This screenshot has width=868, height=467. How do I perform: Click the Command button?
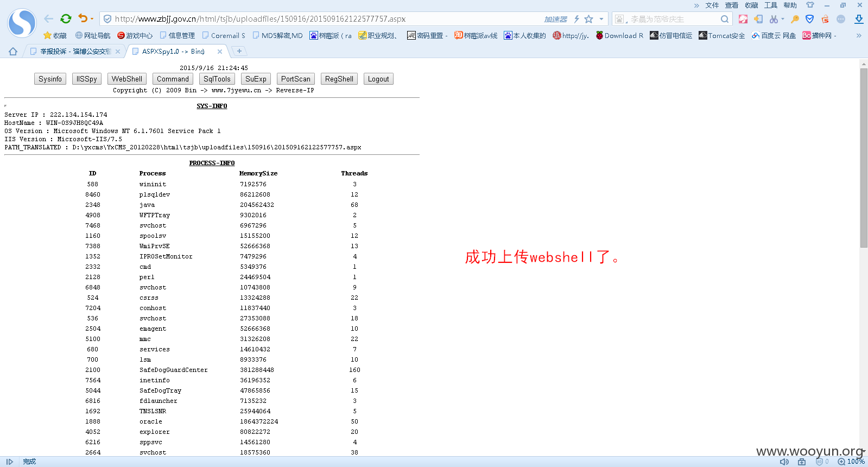pyautogui.click(x=173, y=79)
